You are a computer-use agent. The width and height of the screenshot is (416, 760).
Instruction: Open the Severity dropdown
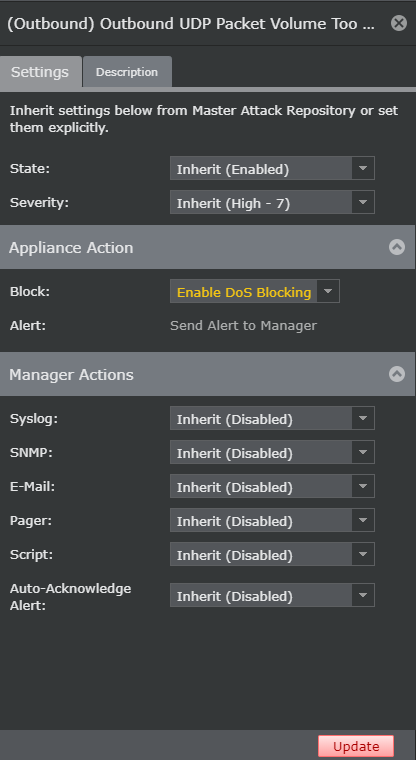click(x=272, y=202)
